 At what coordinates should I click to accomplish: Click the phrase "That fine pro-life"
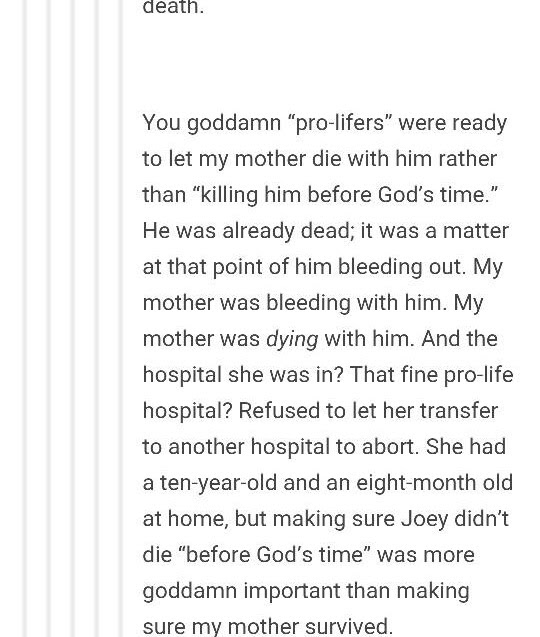[431, 375]
